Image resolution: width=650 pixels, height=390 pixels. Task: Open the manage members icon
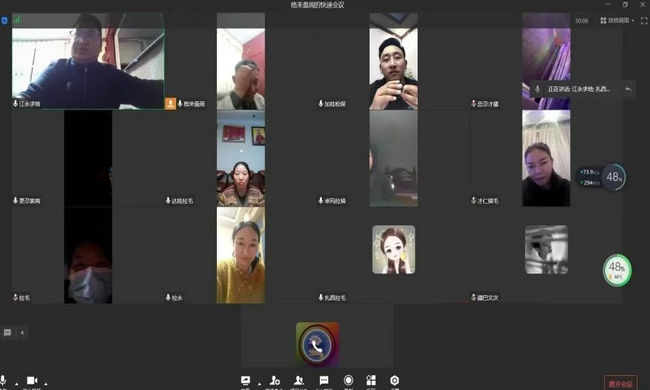click(x=298, y=380)
